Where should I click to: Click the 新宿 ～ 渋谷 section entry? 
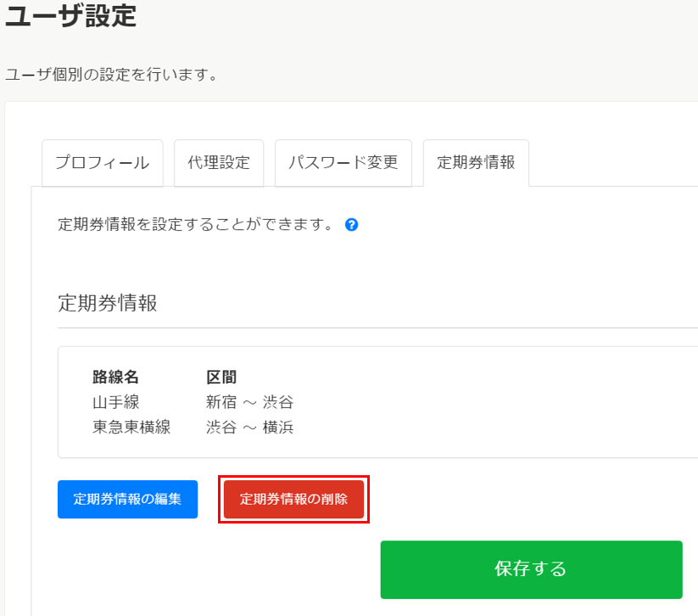[249, 402]
